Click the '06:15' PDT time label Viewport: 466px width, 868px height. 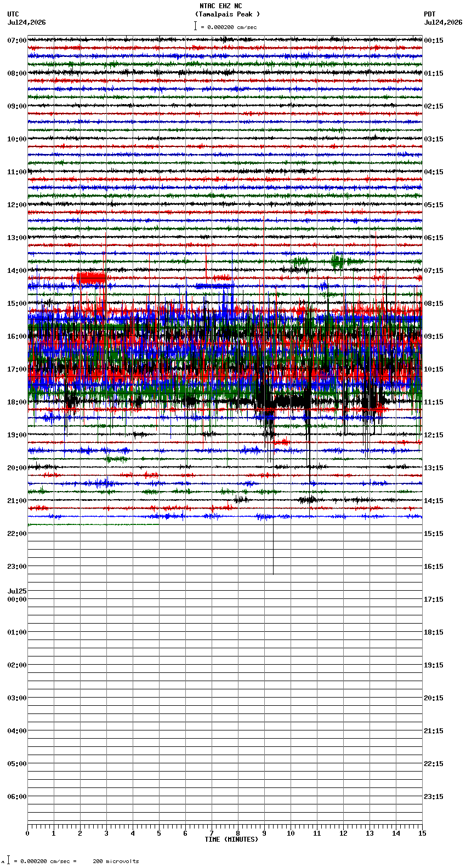click(434, 238)
